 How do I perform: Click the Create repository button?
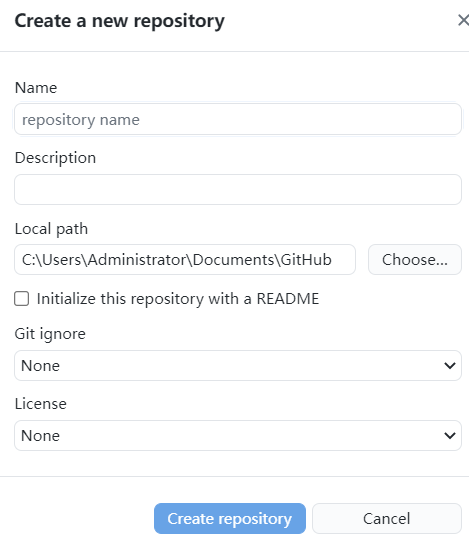coord(230,519)
